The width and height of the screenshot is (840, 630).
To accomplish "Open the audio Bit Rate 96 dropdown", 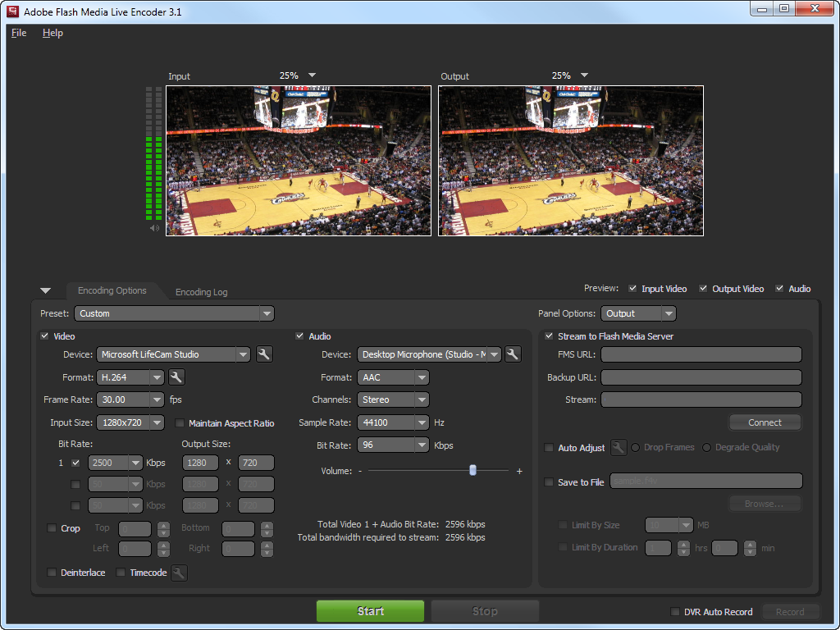I will coord(393,445).
